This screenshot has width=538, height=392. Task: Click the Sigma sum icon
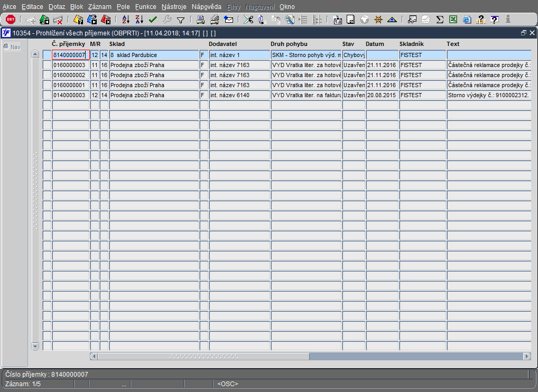point(440,20)
